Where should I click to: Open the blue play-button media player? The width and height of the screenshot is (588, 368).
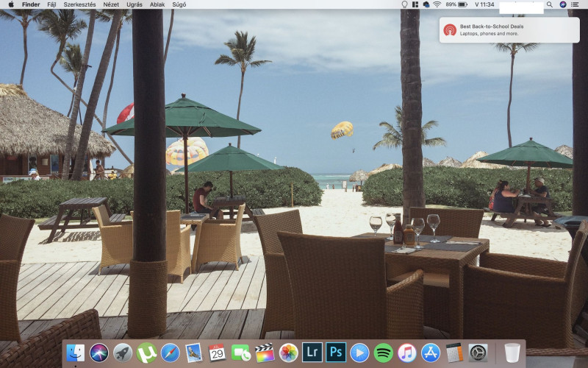pyautogui.click(x=359, y=353)
